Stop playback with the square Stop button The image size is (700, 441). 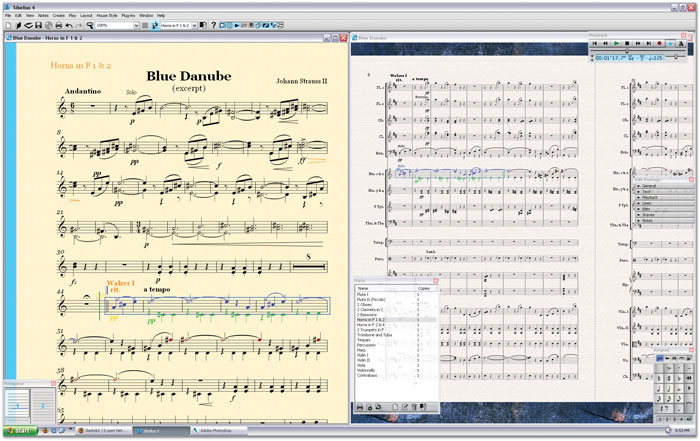click(627, 43)
